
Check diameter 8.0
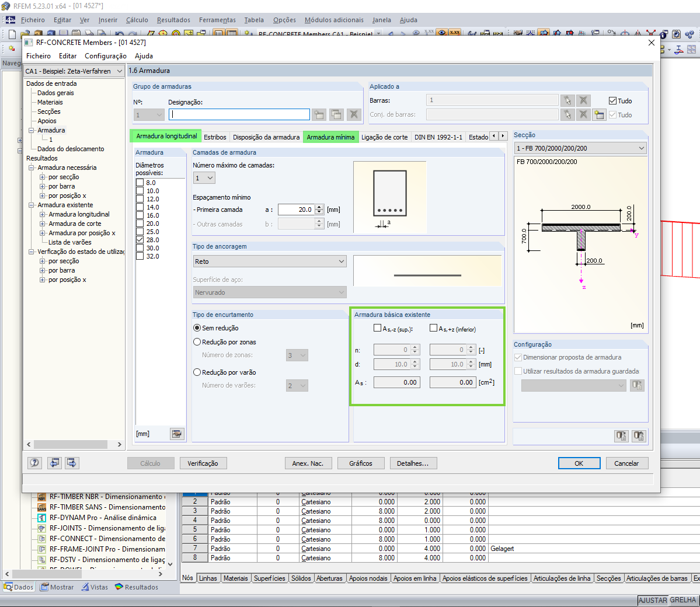[x=140, y=183]
